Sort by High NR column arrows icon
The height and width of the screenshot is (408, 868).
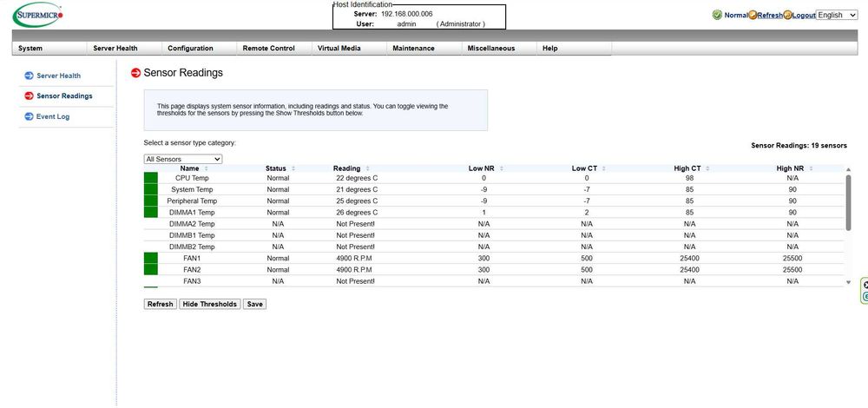pyautogui.click(x=812, y=168)
